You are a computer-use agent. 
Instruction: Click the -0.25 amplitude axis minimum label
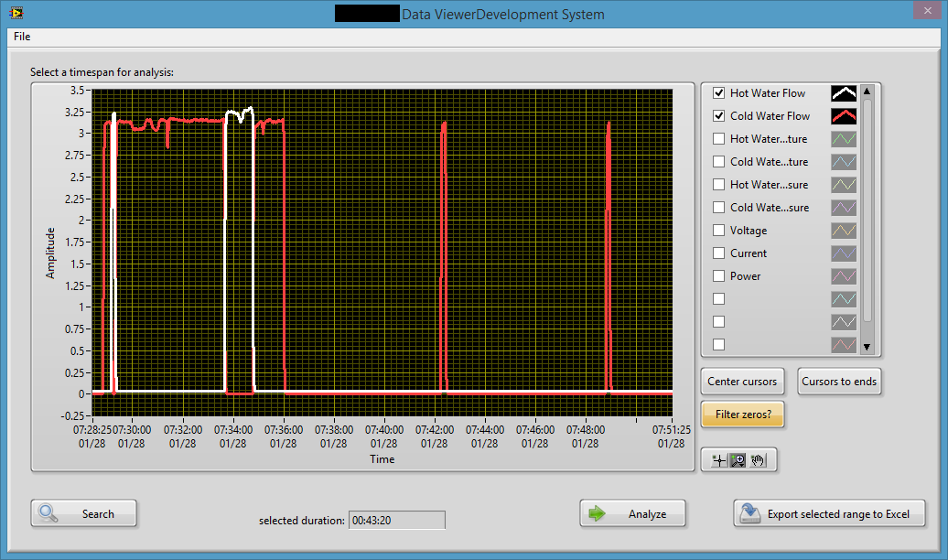[x=72, y=415]
